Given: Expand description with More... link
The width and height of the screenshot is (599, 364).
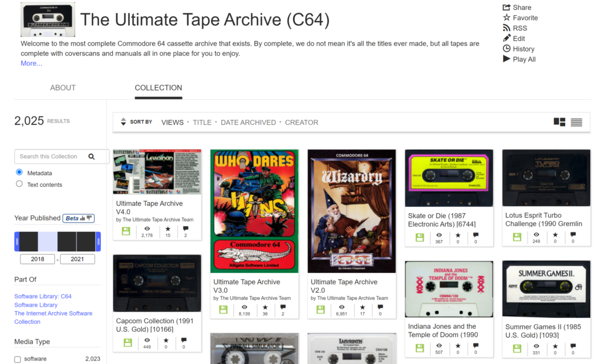Looking at the screenshot, I should (32, 63).
